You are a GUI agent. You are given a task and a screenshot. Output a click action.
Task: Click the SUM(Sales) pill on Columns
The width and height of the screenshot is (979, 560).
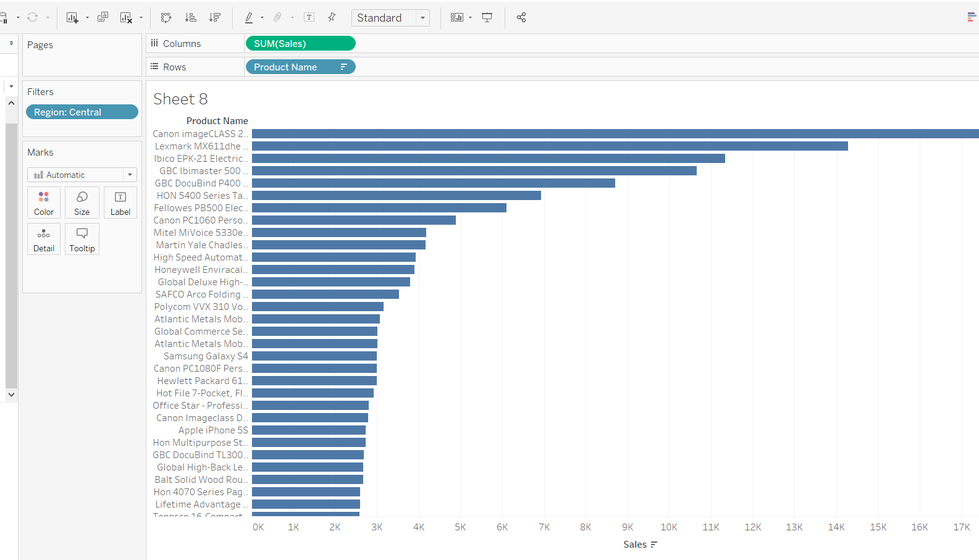pos(301,43)
